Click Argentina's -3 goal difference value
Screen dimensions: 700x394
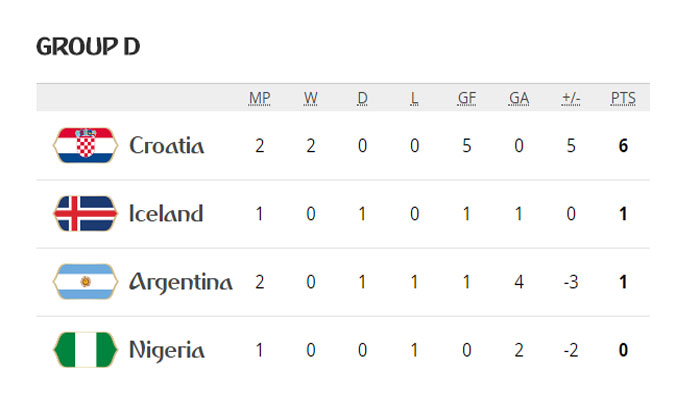pyautogui.click(x=571, y=282)
